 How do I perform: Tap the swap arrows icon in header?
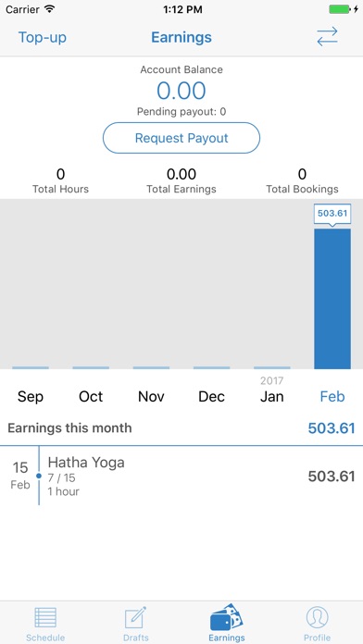click(x=327, y=37)
